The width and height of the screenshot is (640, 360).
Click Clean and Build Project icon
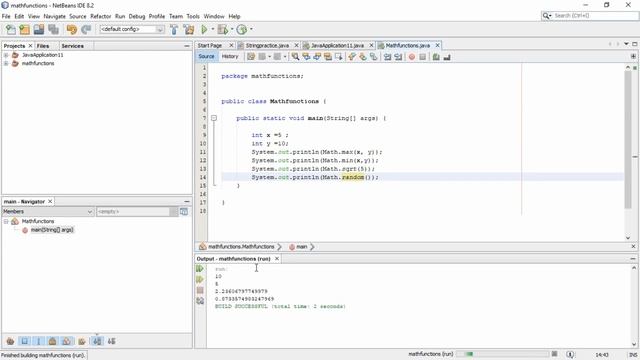point(189,29)
